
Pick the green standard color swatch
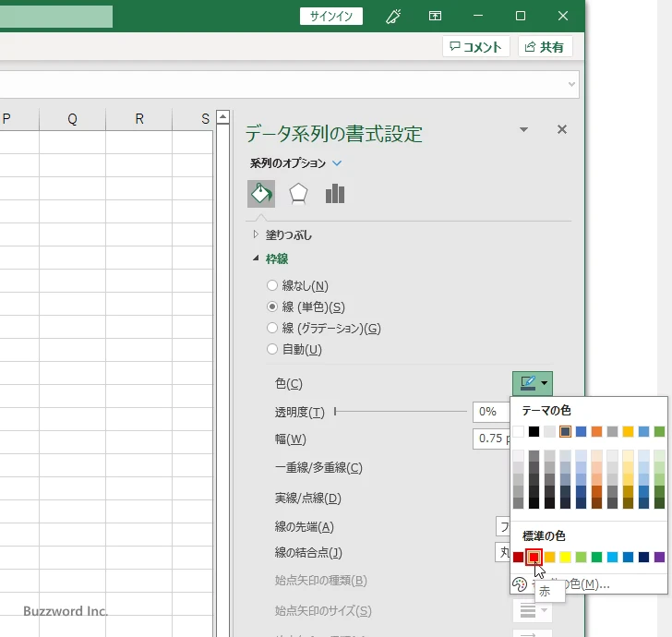(x=596, y=557)
